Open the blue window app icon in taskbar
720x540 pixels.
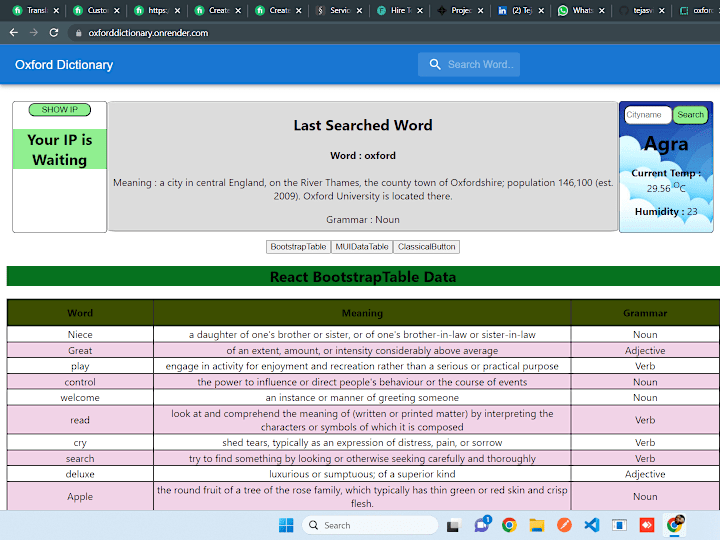(619, 525)
